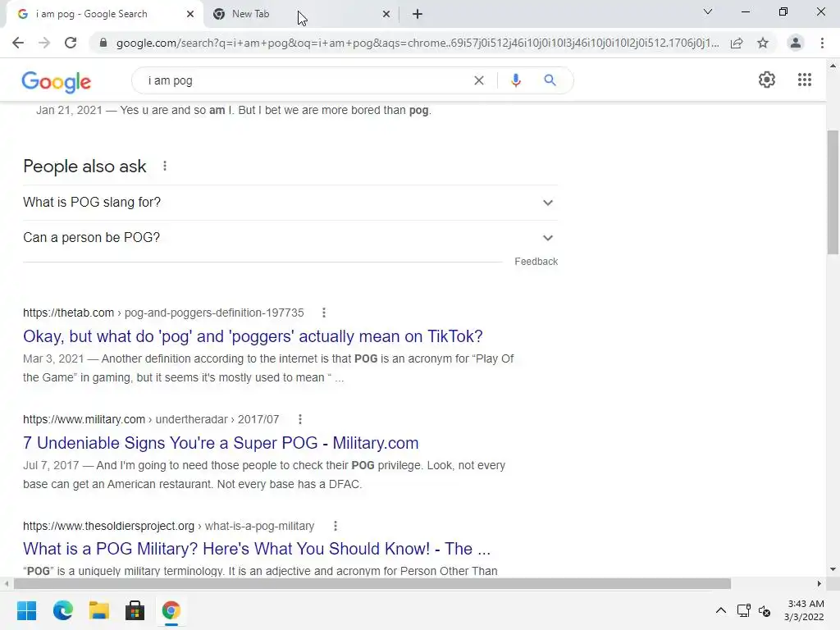Open 'What is a POG Military?' result
The height and width of the screenshot is (630, 840).
(x=257, y=549)
